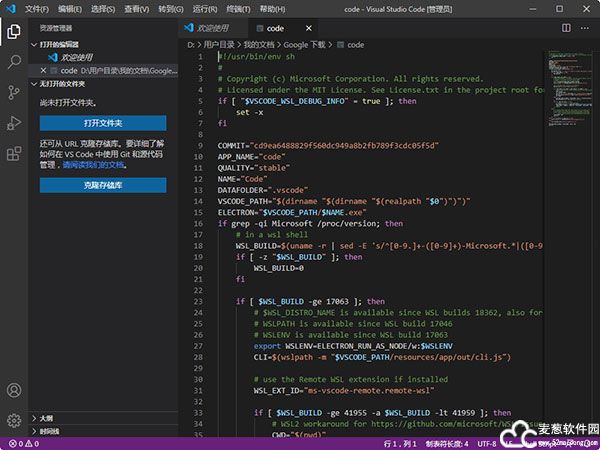This screenshot has width=600, height=450.
Task: Select 欢迎使用 in open editors list
Action: (x=76, y=58)
